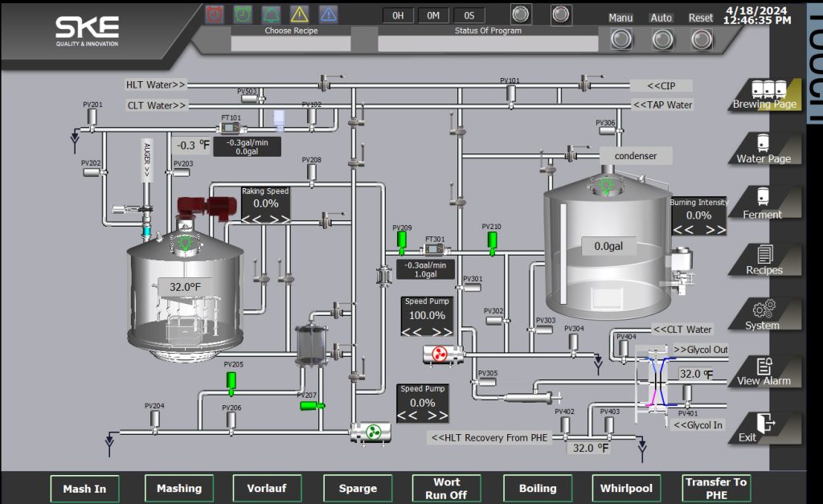This screenshot has height=504, width=823.
Task: Click the green bell notification icon
Action: 270,14
